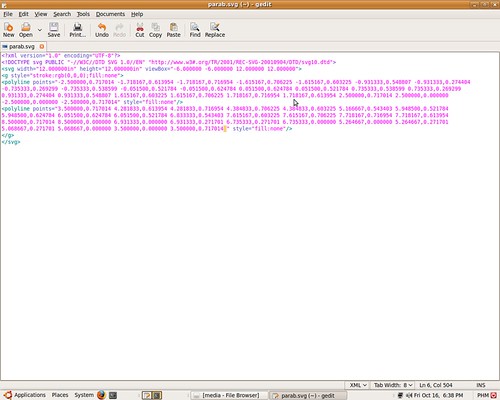Image resolution: width=500 pixels, height=400 pixels.
Task: Click the svg width viewBox line
Action: 151,69
